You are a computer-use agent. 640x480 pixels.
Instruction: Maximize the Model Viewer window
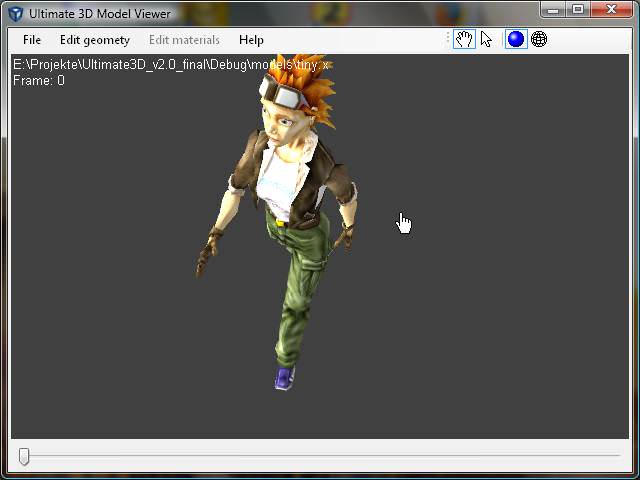pos(578,10)
